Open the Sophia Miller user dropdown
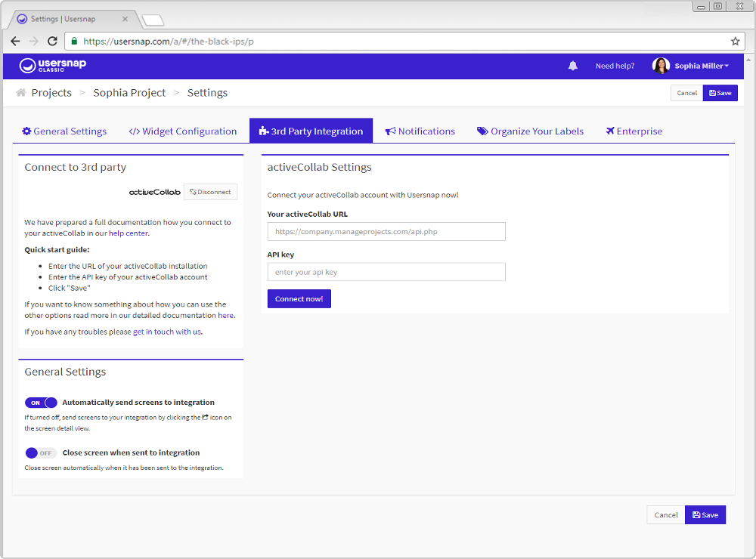This screenshot has width=756, height=559. tap(702, 66)
